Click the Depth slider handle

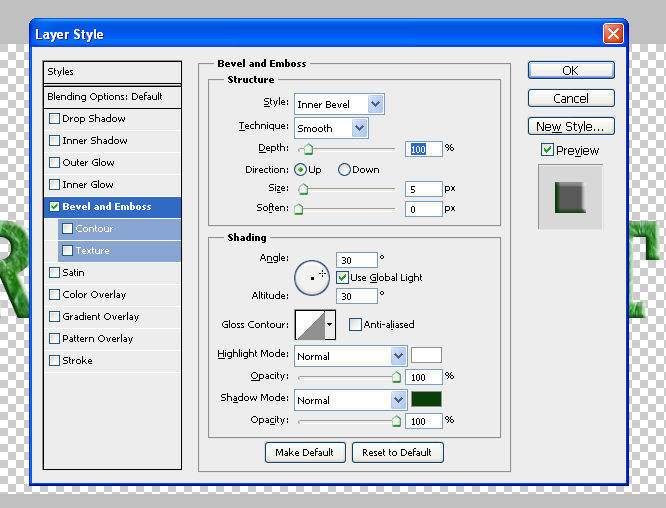click(310, 150)
